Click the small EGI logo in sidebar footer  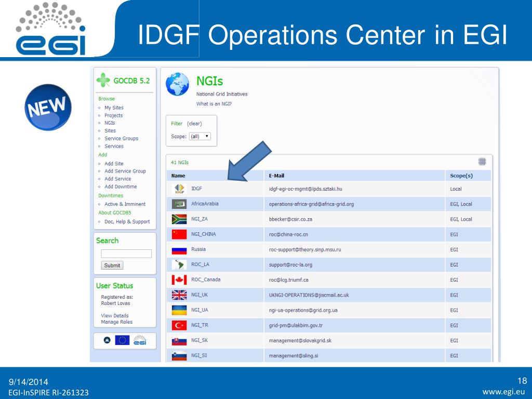[140, 340]
